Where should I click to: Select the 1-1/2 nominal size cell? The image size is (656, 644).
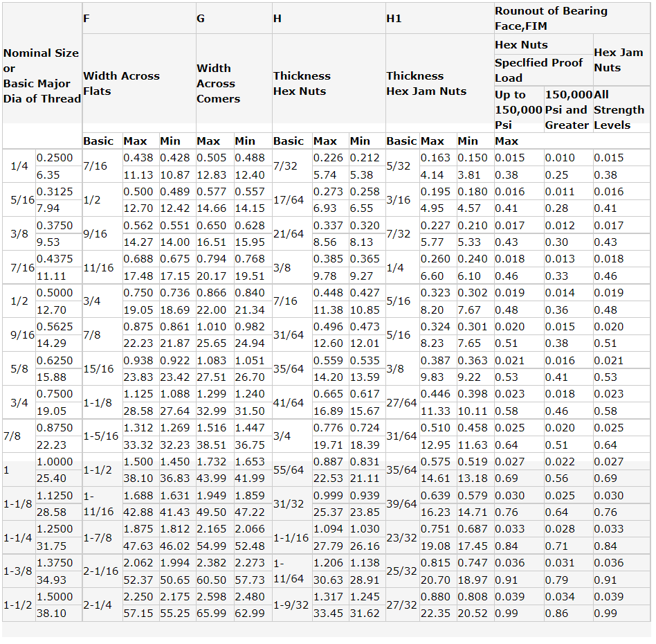point(18,605)
